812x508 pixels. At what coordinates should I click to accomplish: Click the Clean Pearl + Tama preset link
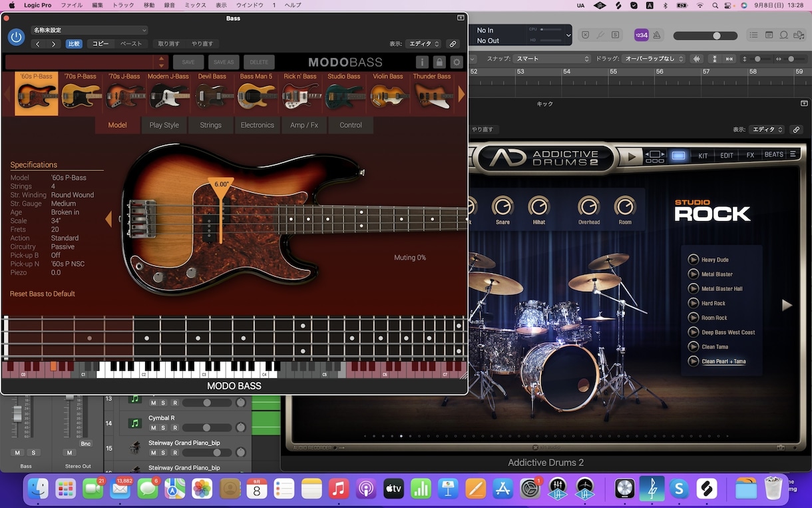point(723,362)
